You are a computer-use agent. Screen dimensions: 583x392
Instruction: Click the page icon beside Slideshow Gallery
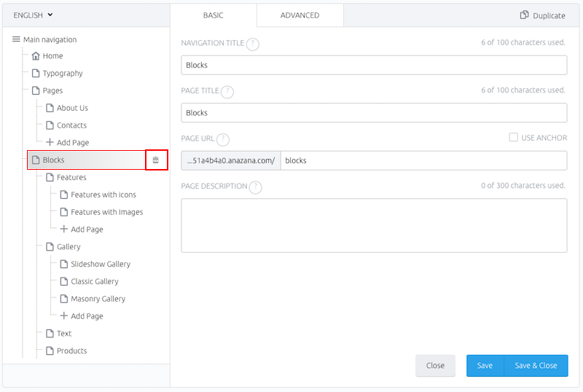(64, 264)
